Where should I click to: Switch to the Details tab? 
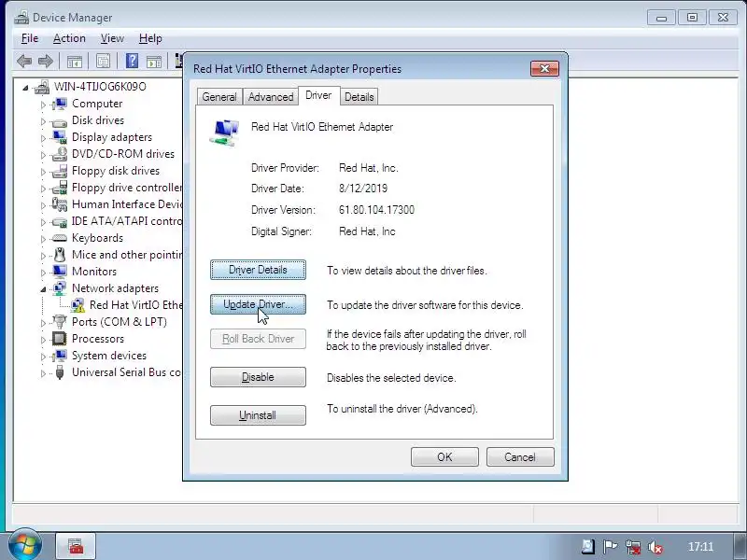click(x=359, y=97)
